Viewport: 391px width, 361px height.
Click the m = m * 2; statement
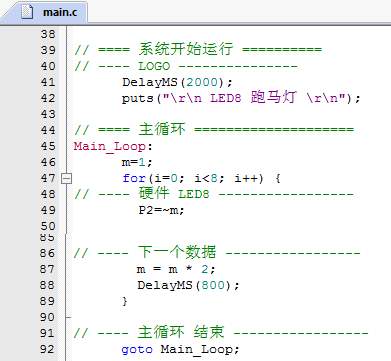pyautogui.click(x=176, y=269)
